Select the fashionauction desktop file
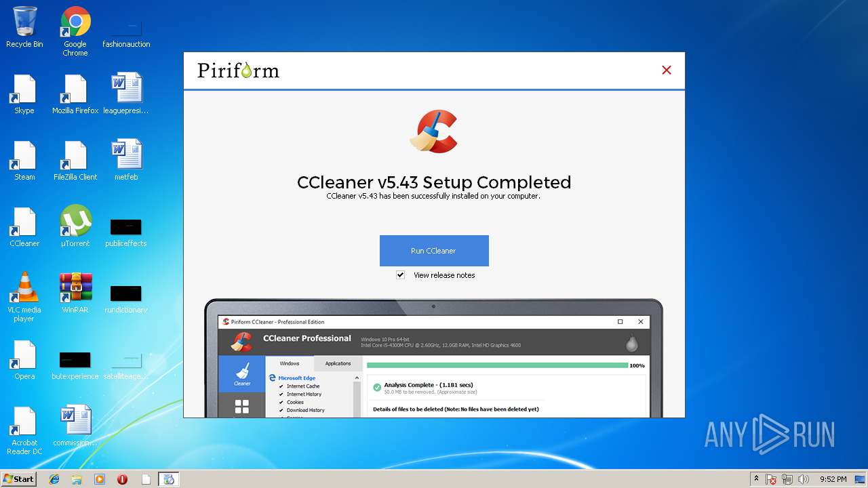868x488 pixels. pyautogui.click(x=126, y=31)
